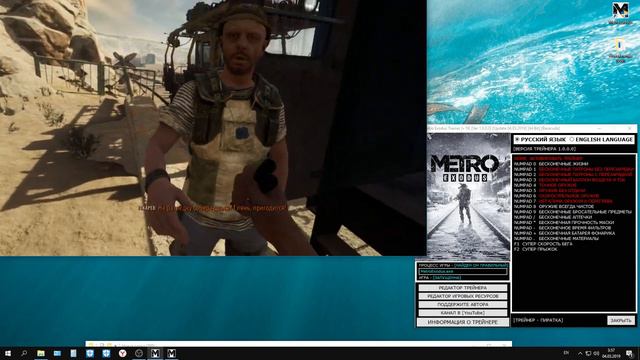Select NUMPAD 8 Оружие всегда чистое row
640x360 pixels.
(554, 207)
